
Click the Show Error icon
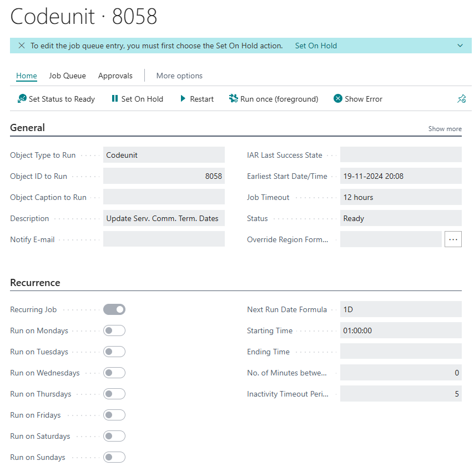click(338, 99)
